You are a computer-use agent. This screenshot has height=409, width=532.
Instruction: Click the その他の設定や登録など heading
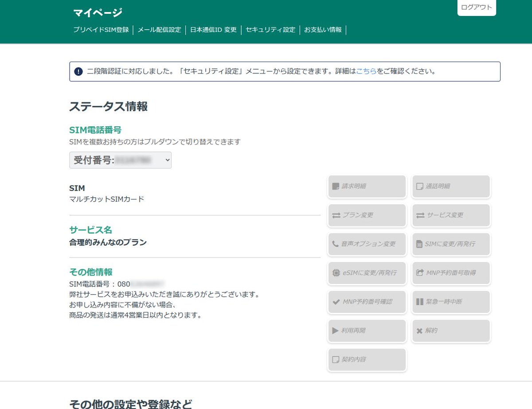tap(131, 404)
